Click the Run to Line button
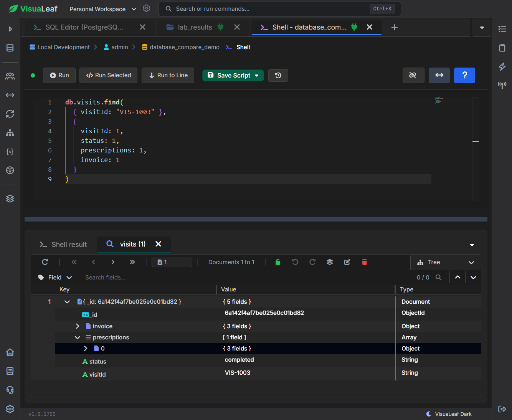512x420 pixels. point(168,75)
